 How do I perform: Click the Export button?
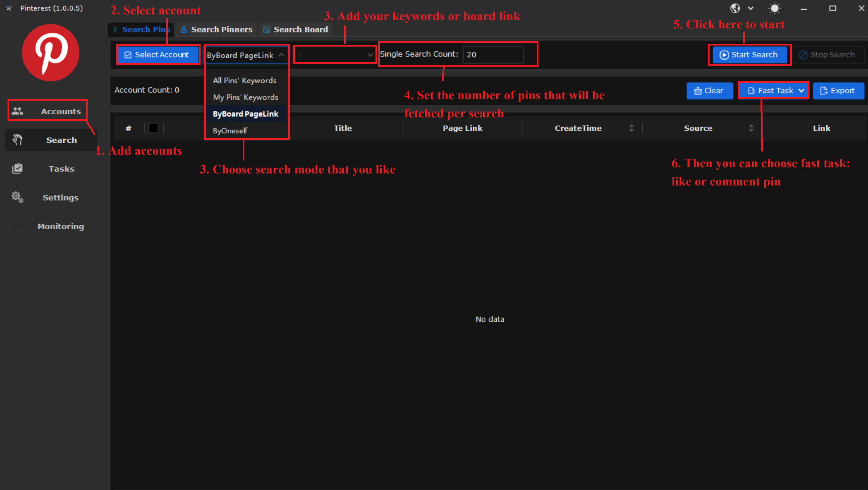pyautogui.click(x=838, y=91)
